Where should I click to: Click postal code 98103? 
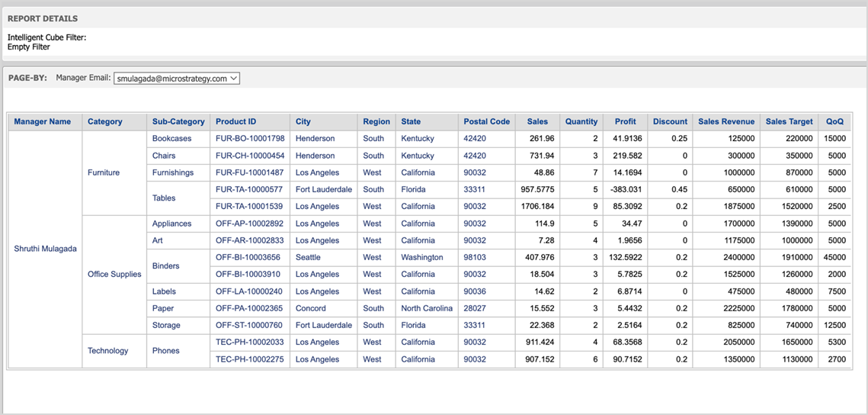point(475,257)
